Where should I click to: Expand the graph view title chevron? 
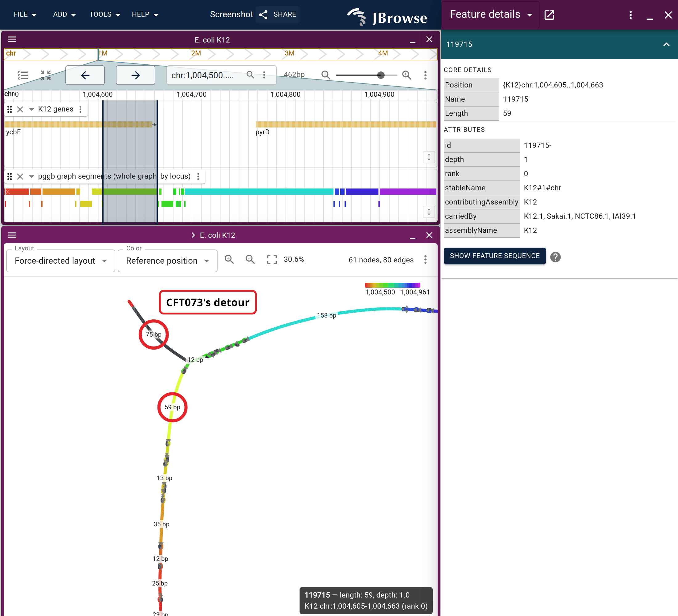tap(193, 235)
